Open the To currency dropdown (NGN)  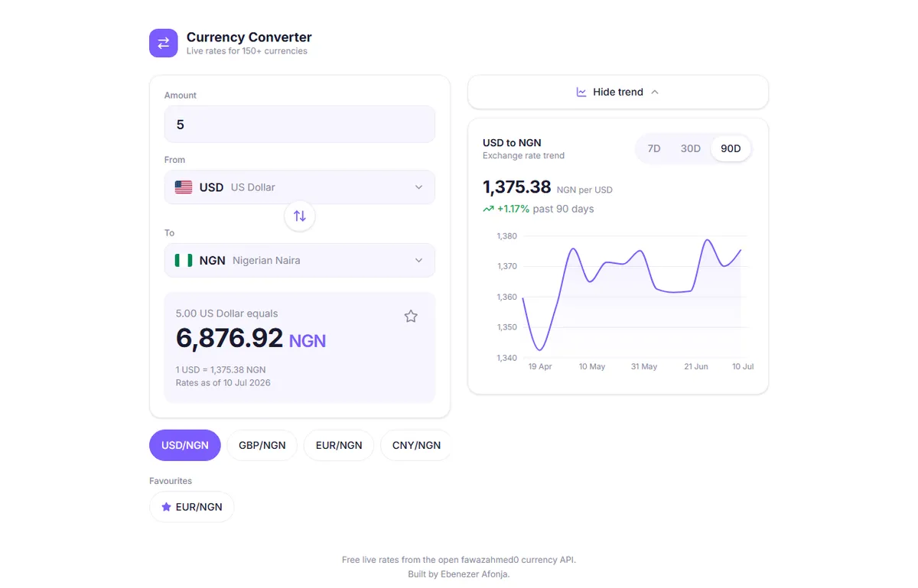point(300,260)
